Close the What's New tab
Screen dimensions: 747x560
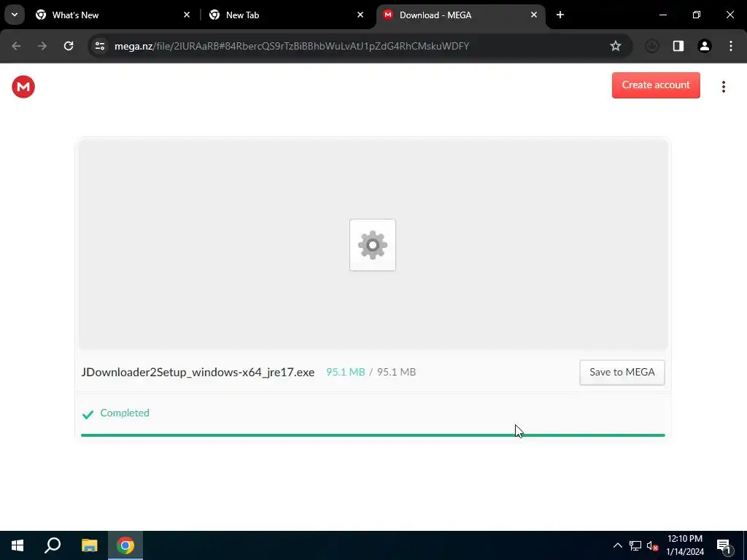point(187,15)
